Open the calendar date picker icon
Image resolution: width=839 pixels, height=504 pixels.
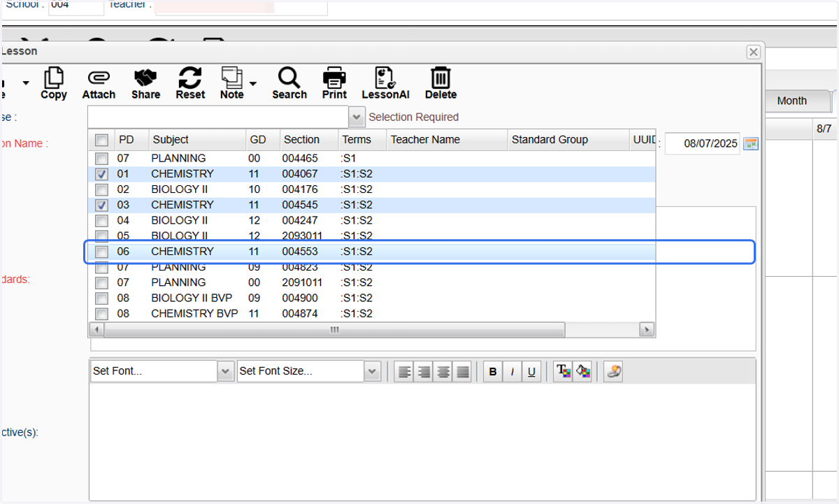(751, 143)
